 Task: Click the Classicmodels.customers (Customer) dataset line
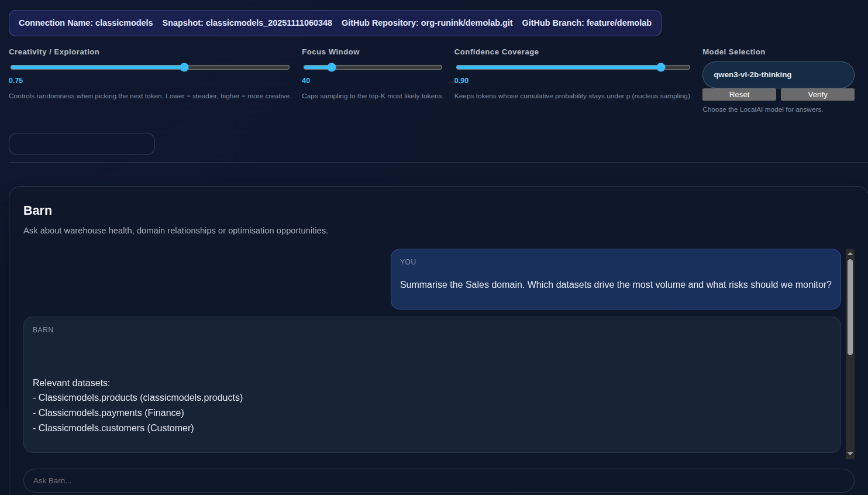click(x=113, y=428)
